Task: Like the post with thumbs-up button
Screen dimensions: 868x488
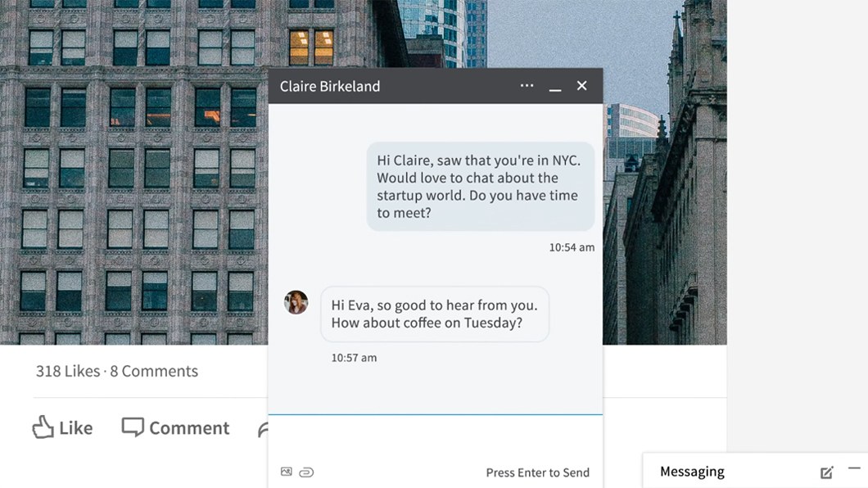Action: [62, 427]
